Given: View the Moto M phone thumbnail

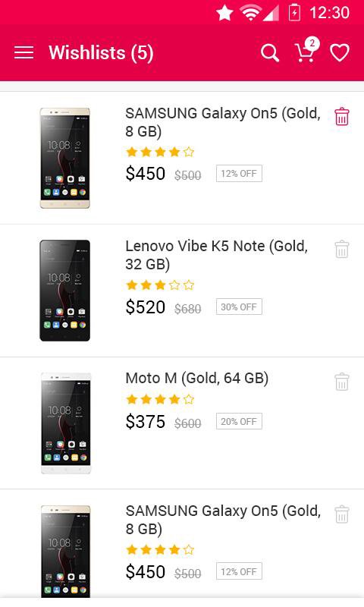Looking at the screenshot, I should (x=66, y=423).
